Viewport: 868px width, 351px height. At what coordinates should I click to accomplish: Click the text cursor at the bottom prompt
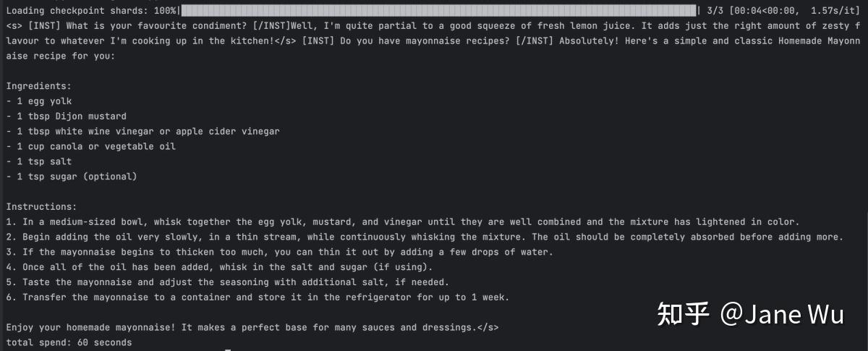[x=228, y=350]
